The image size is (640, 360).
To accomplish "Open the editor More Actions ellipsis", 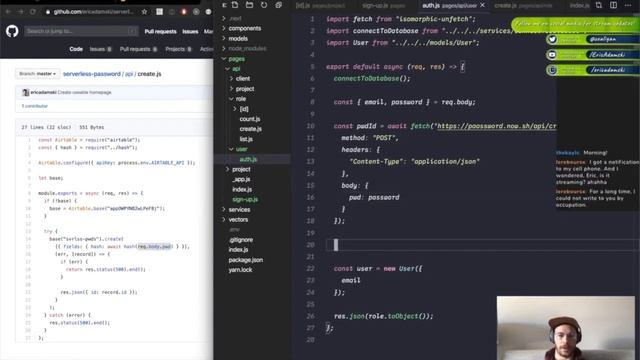I will click(x=628, y=5).
